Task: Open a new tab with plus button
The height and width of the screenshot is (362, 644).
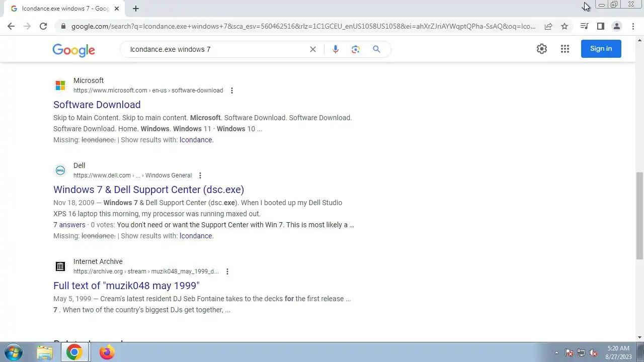Action: pyautogui.click(x=136, y=9)
